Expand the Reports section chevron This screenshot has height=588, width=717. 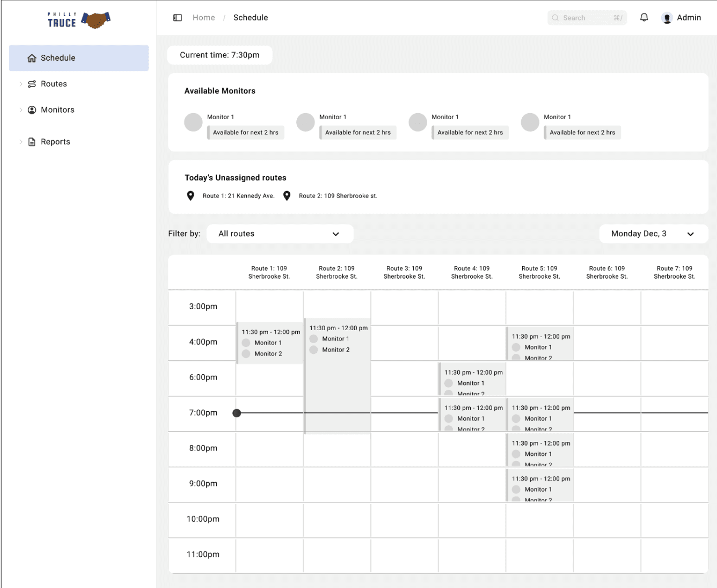pos(21,142)
